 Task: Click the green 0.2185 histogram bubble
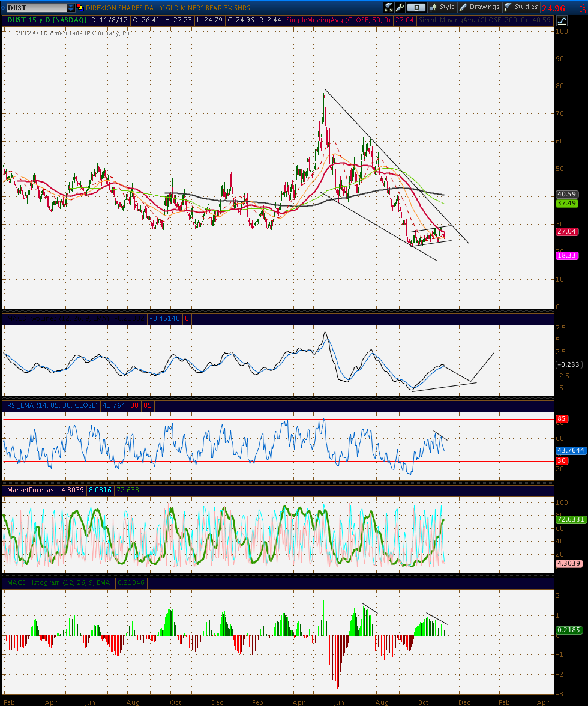(569, 630)
